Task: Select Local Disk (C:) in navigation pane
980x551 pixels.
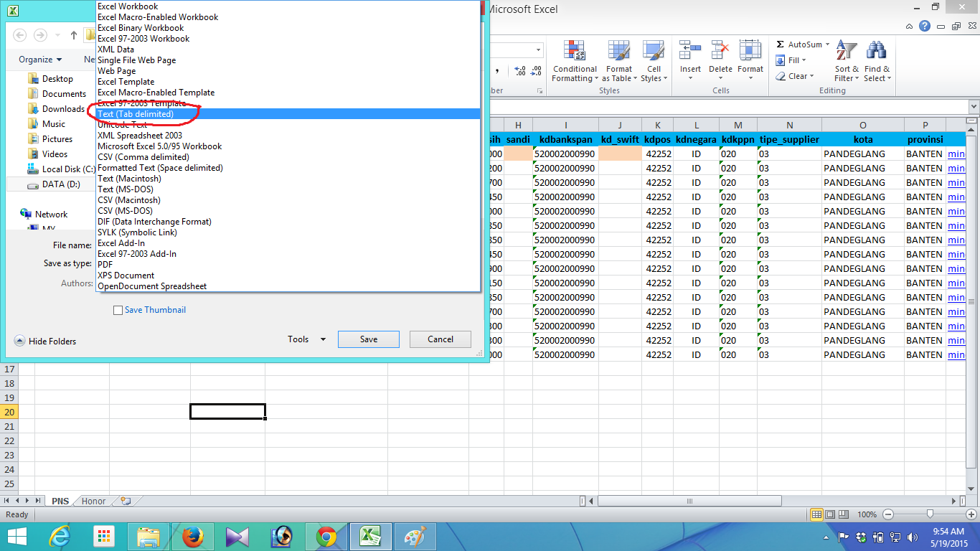Action: [x=60, y=169]
